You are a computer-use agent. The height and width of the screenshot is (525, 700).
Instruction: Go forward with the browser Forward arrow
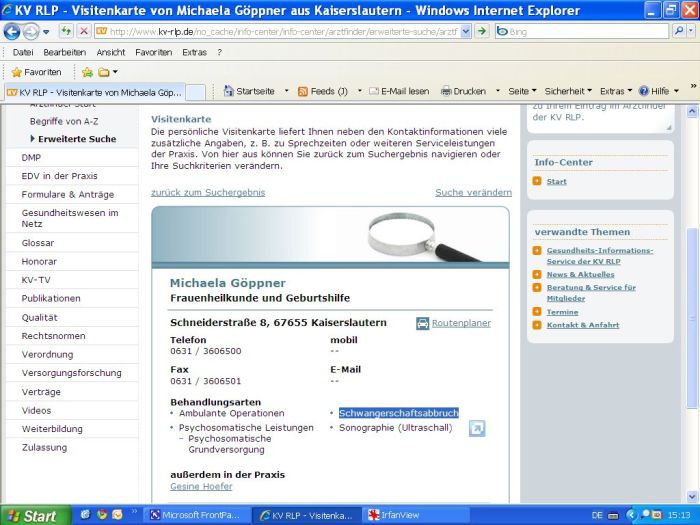[x=31, y=31]
